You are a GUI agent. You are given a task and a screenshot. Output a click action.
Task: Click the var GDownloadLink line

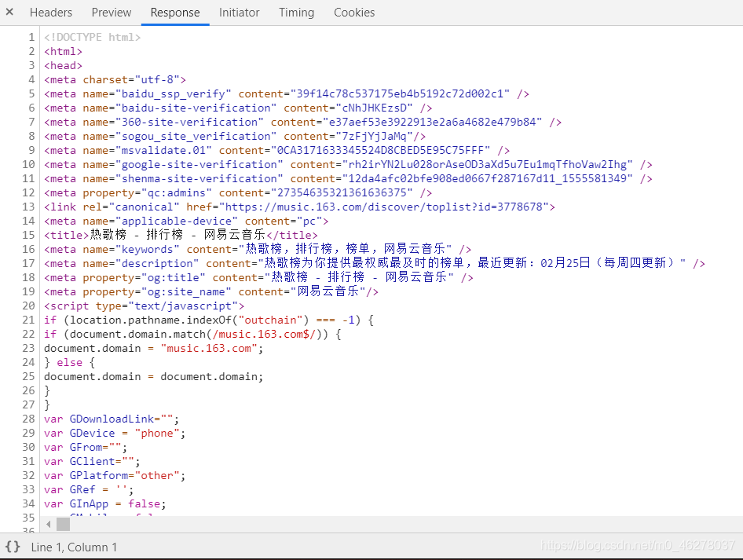112,419
